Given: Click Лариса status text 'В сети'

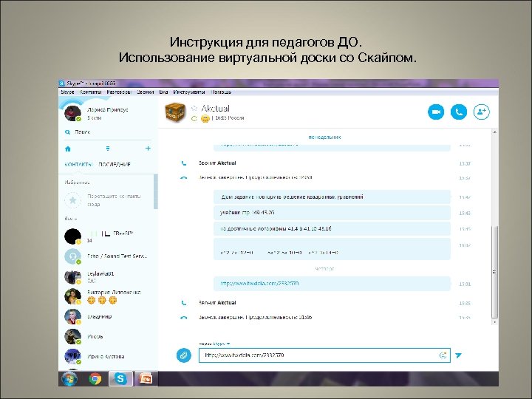Looking at the screenshot, I should tap(94, 117).
